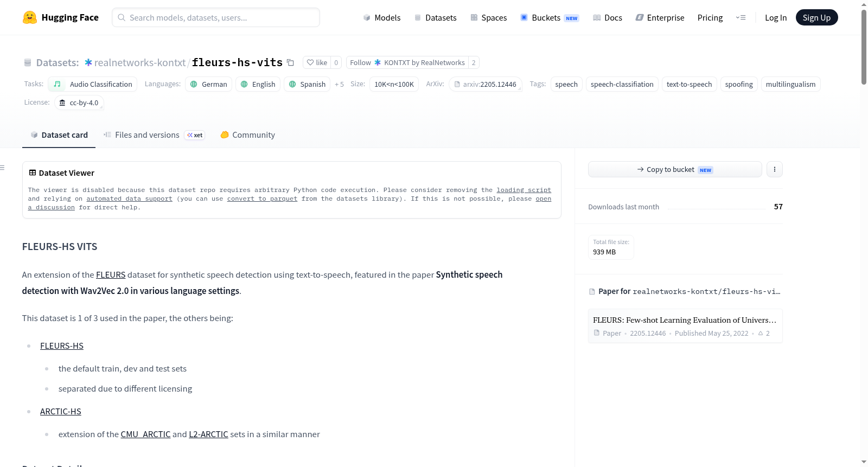
Task: Open the cc-by-4.0 license tag
Action: [x=79, y=103]
